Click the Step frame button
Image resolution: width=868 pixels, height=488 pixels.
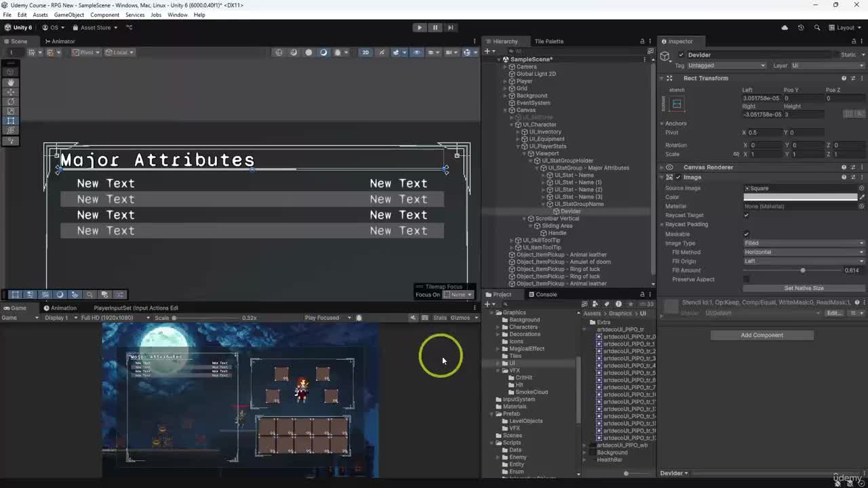pos(450,28)
